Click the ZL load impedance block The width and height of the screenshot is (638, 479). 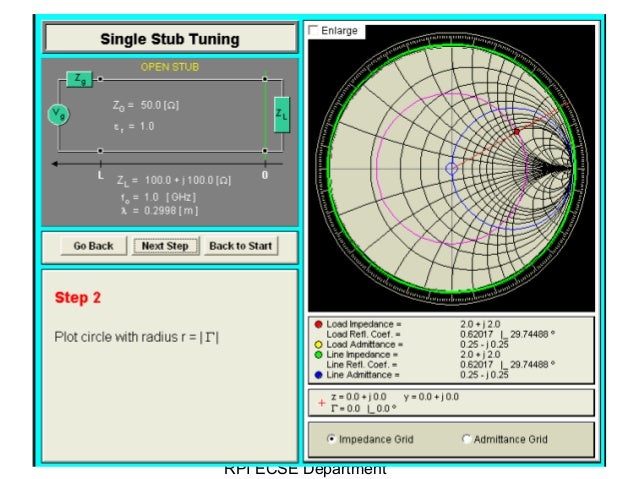(282, 114)
